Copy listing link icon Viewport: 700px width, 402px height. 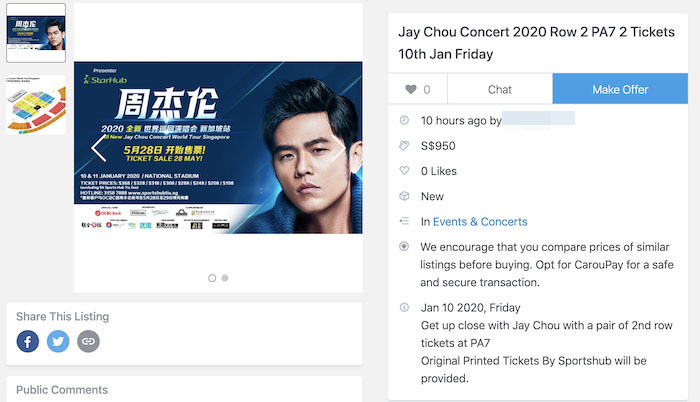point(89,341)
